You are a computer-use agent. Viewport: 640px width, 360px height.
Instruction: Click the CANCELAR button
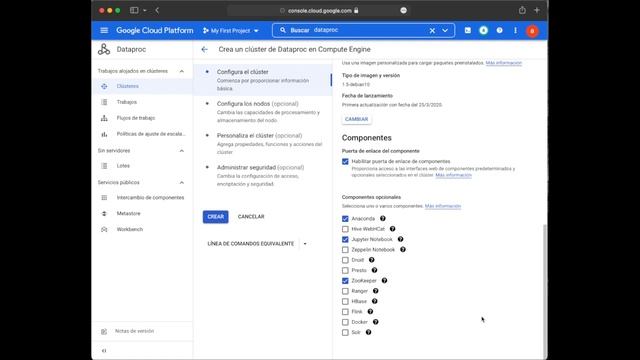tap(251, 217)
